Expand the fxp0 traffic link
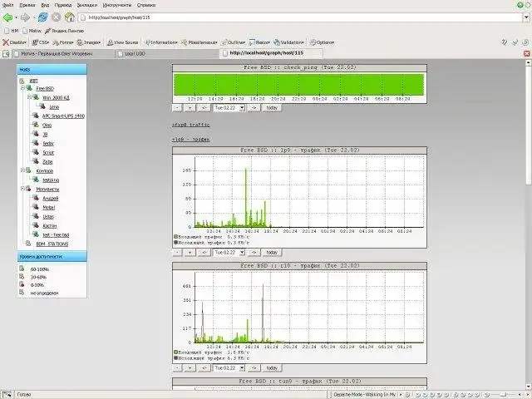The height and width of the screenshot is (399, 532). (190, 125)
